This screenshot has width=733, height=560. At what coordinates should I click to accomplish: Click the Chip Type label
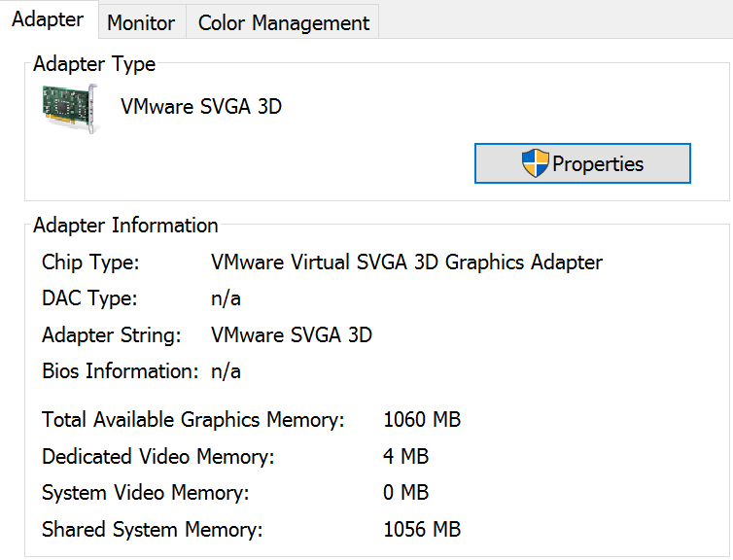point(90,262)
